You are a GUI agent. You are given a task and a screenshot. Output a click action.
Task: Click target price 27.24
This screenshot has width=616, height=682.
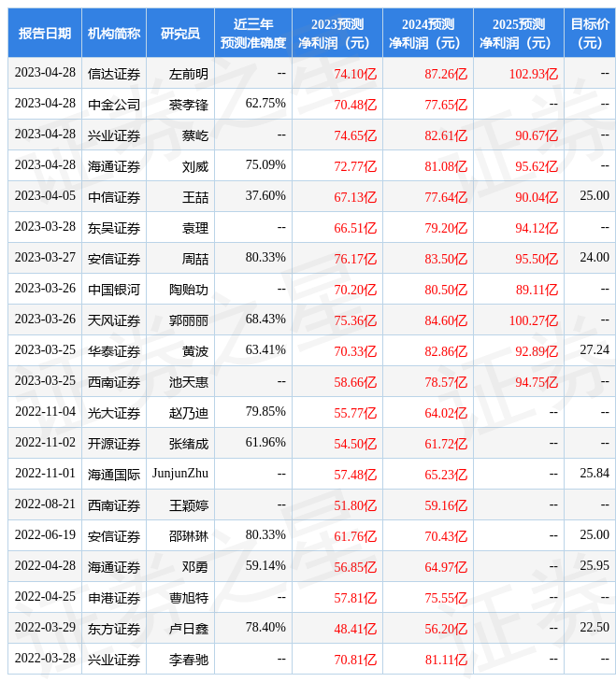tap(595, 349)
